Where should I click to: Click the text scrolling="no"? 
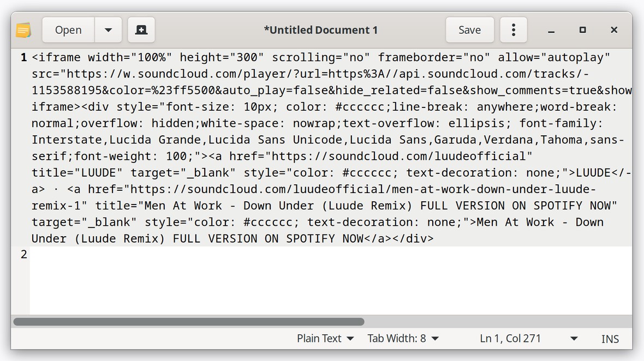(x=321, y=57)
